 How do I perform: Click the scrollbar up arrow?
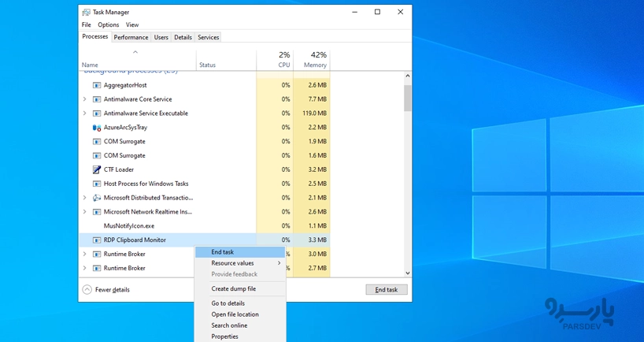click(x=408, y=76)
